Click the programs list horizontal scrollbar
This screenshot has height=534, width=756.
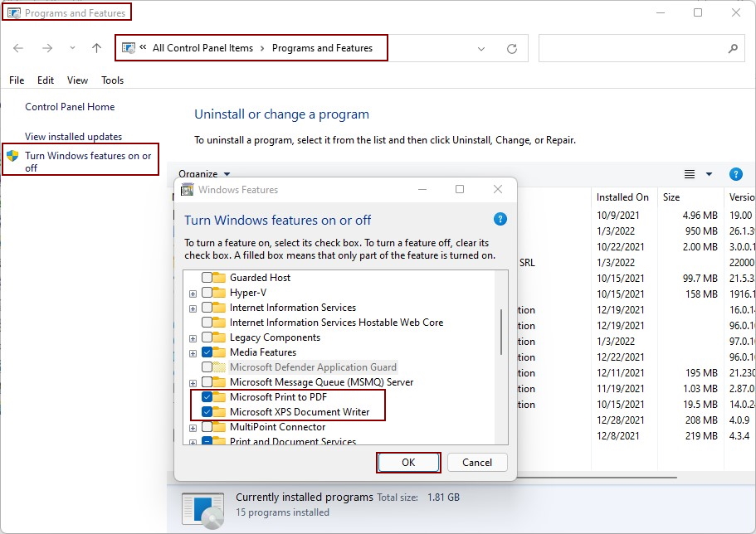pos(597,477)
